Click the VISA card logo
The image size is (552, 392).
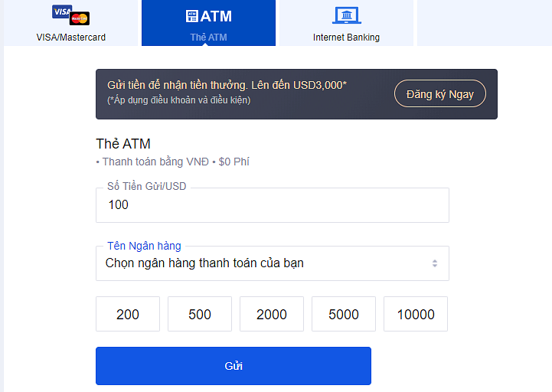pyautogui.click(x=61, y=11)
